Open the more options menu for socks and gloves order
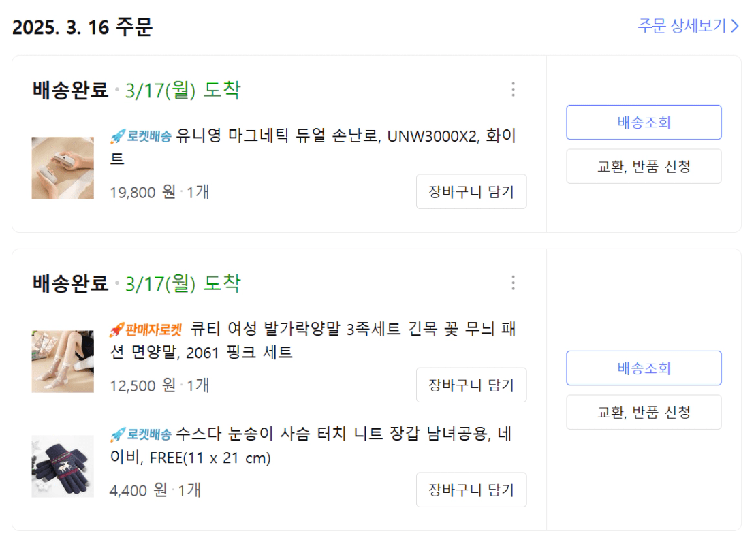 pyautogui.click(x=513, y=283)
